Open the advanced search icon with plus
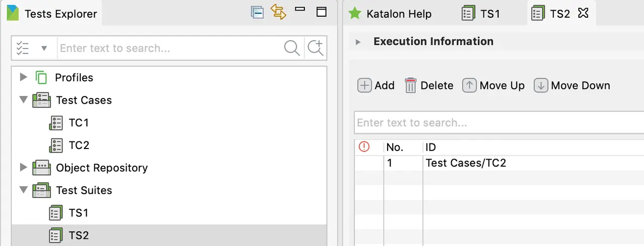This screenshot has height=246, width=644. click(x=315, y=48)
